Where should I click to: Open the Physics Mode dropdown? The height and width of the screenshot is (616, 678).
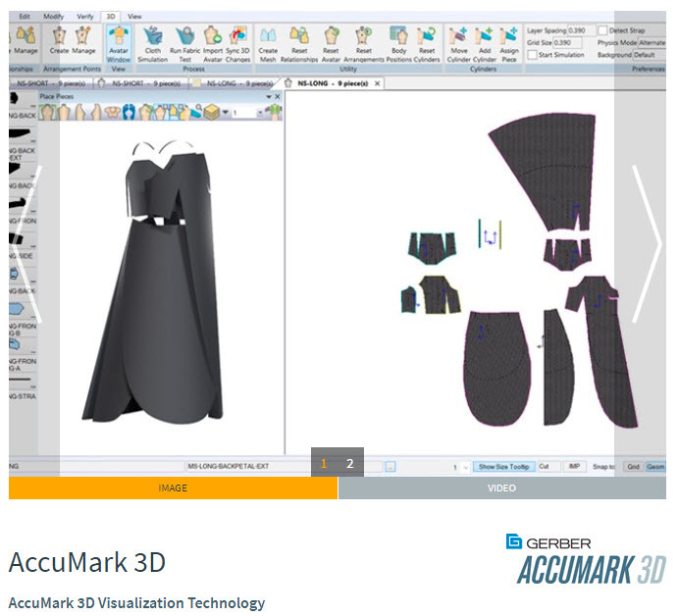click(x=652, y=43)
